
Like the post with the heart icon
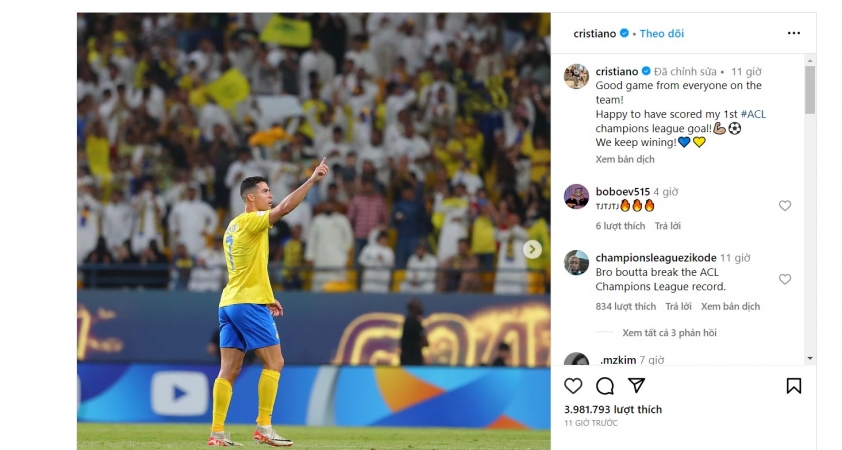click(573, 386)
